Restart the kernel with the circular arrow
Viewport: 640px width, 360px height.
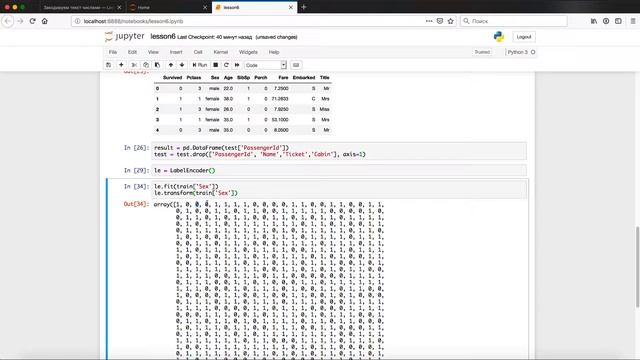click(x=226, y=65)
